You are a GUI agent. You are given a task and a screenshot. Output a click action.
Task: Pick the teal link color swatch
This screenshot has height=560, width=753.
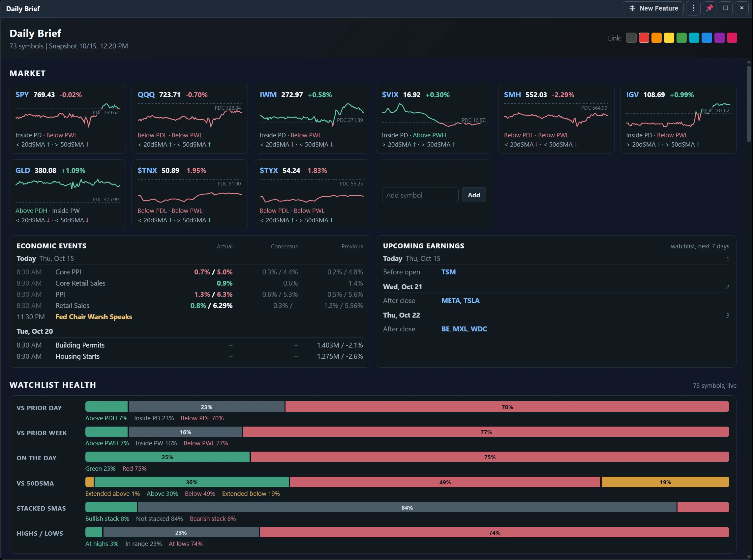(694, 38)
